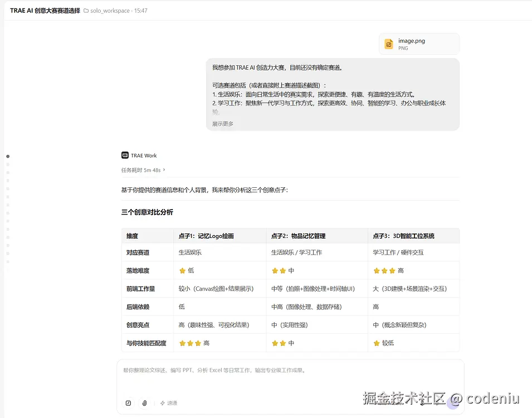Click the 速通 lightning mode button
Viewport: 532px width, 418px height.
tap(169, 403)
